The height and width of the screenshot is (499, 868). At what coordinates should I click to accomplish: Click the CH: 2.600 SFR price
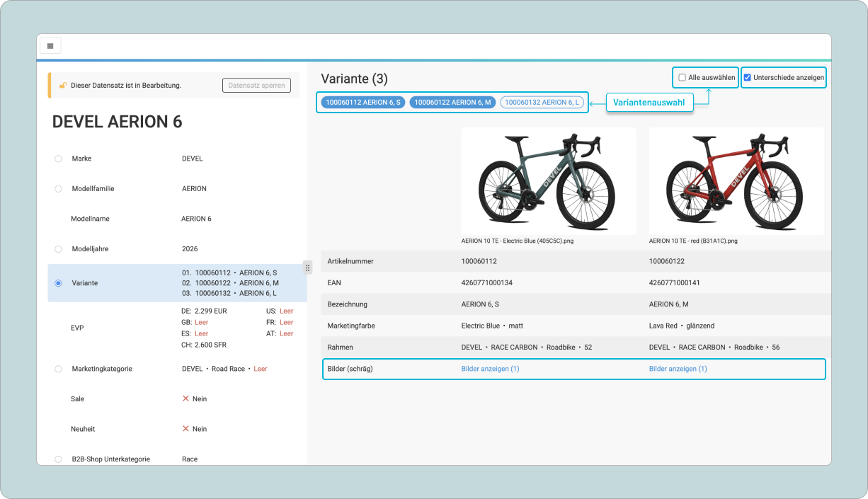point(205,345)
